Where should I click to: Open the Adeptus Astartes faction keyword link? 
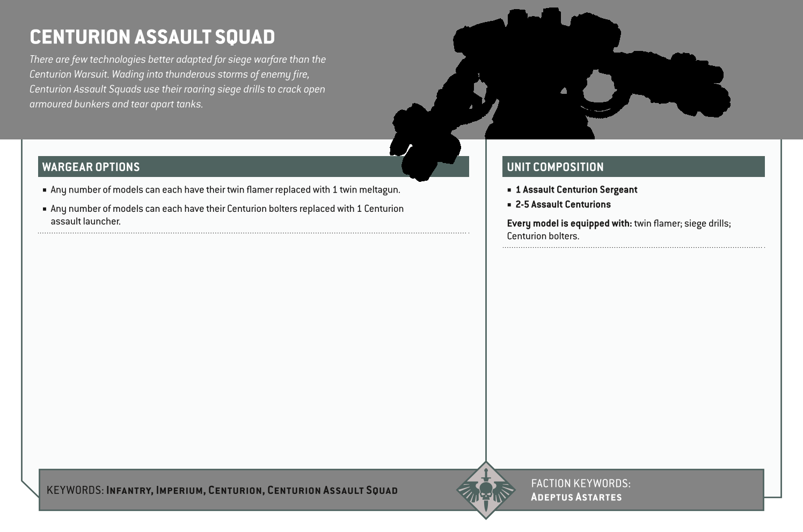(575, 497)
